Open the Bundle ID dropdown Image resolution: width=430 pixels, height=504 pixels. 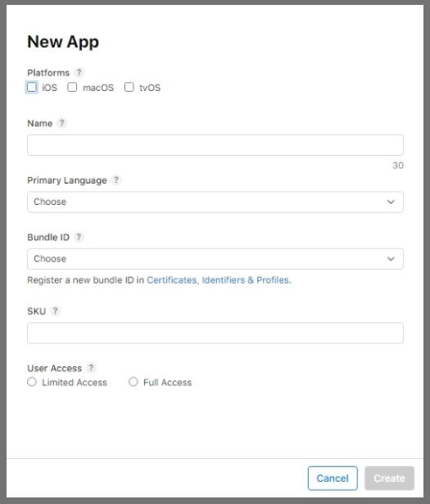click(215, 259)
